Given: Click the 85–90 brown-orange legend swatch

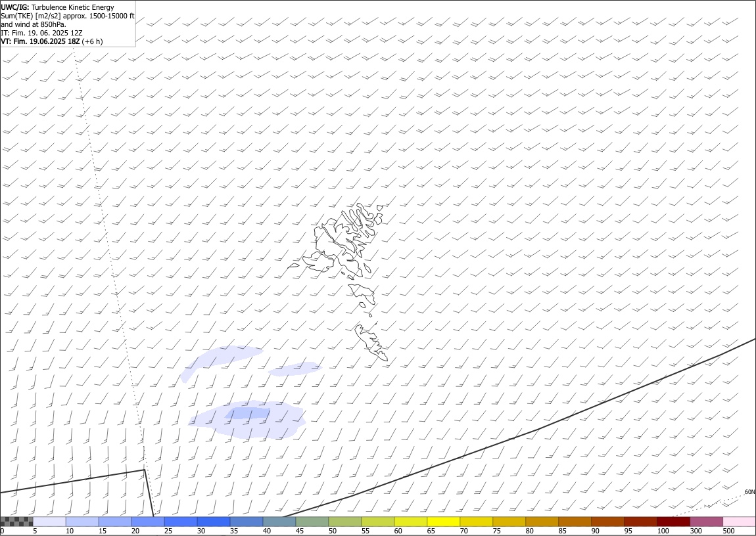Looking at the screenshot, I should pos(575,522).
